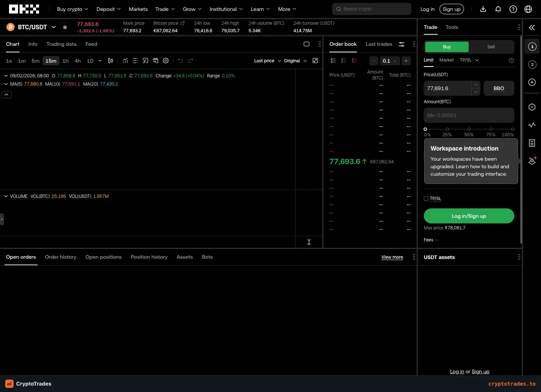Open Original chart type dropdown

coord(295,61)
